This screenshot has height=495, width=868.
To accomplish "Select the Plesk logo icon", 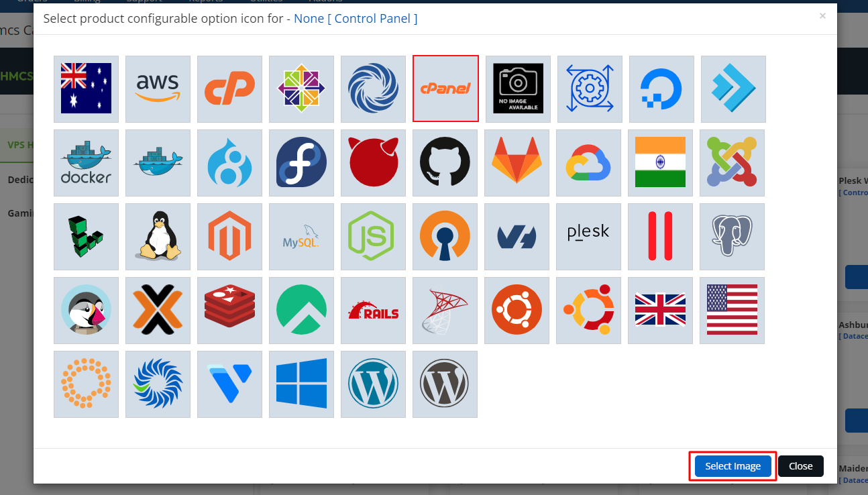I will (x=588, y=236).
